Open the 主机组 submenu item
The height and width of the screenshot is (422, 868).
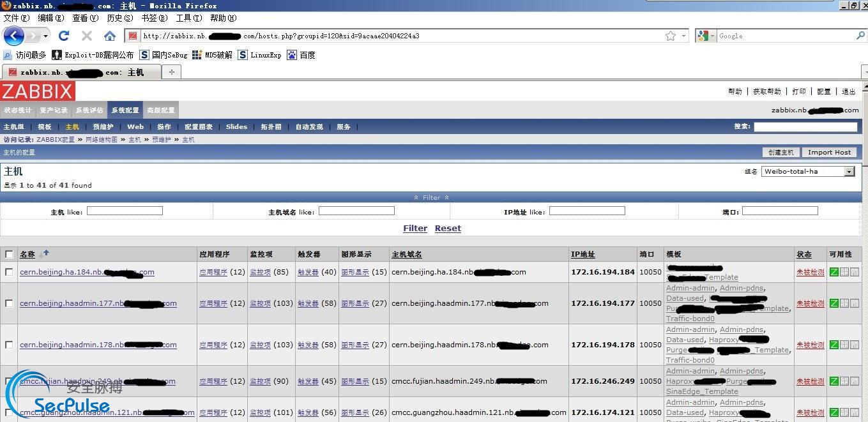coord(14,127)
